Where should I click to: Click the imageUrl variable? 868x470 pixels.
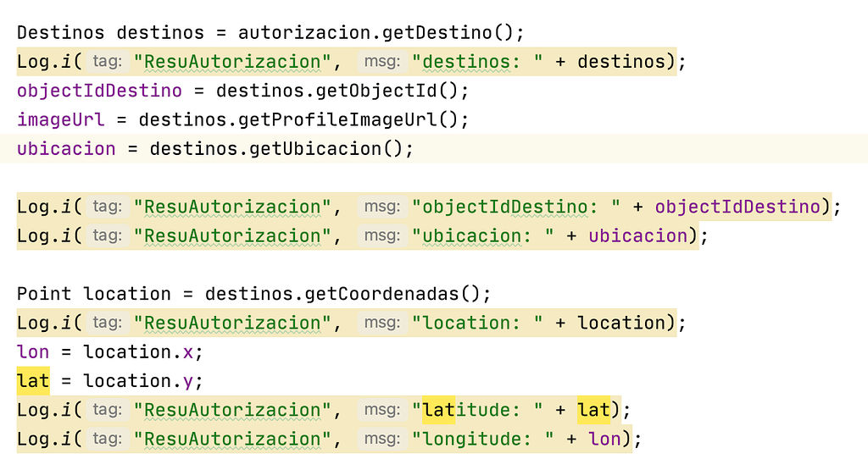(60, 119)
